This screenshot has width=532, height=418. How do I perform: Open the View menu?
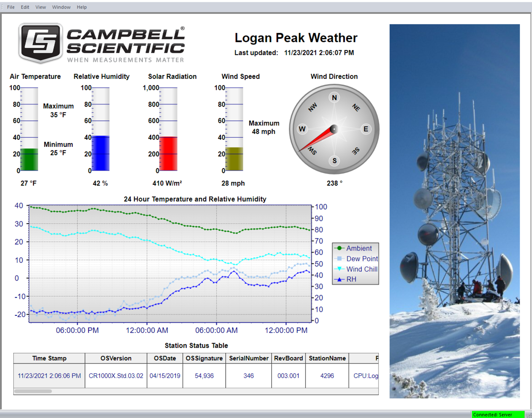pyautogui.click(x=41, y=7)
